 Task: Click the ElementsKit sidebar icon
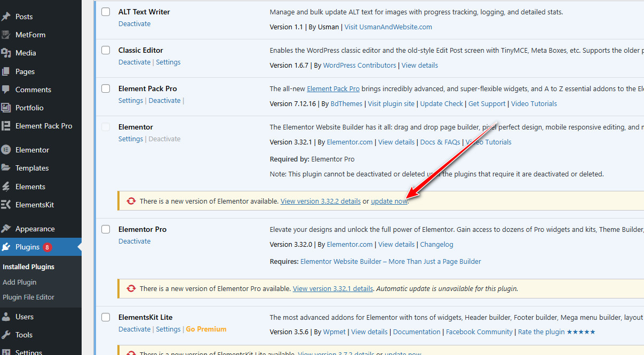(6, 205)
